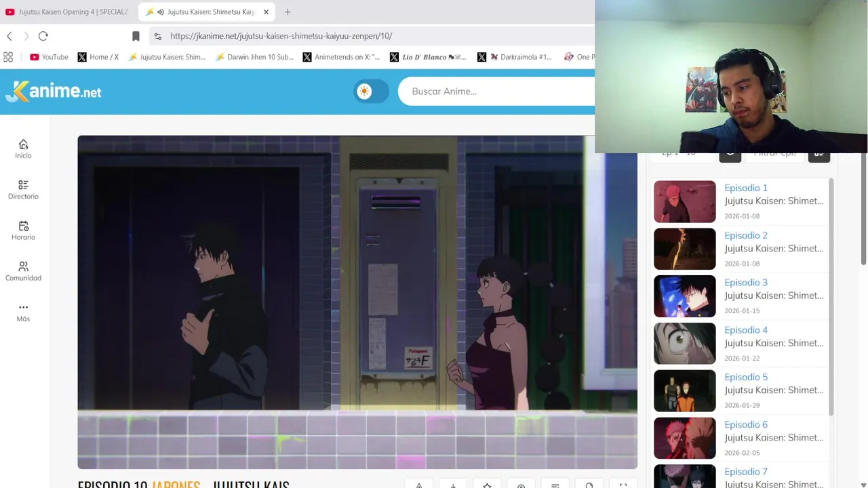
Task: Open Episodio 1 link
Action: (746, 188)
